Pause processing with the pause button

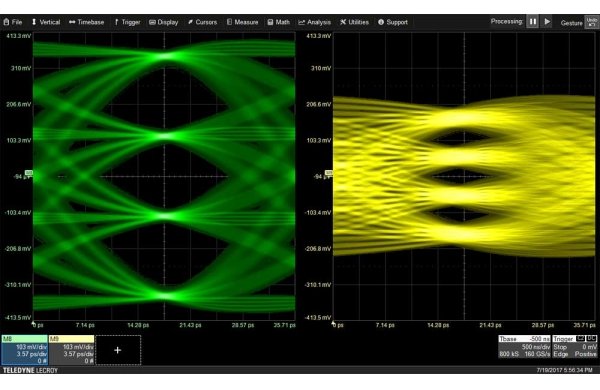pyautogui.click(x=533, y=22)
